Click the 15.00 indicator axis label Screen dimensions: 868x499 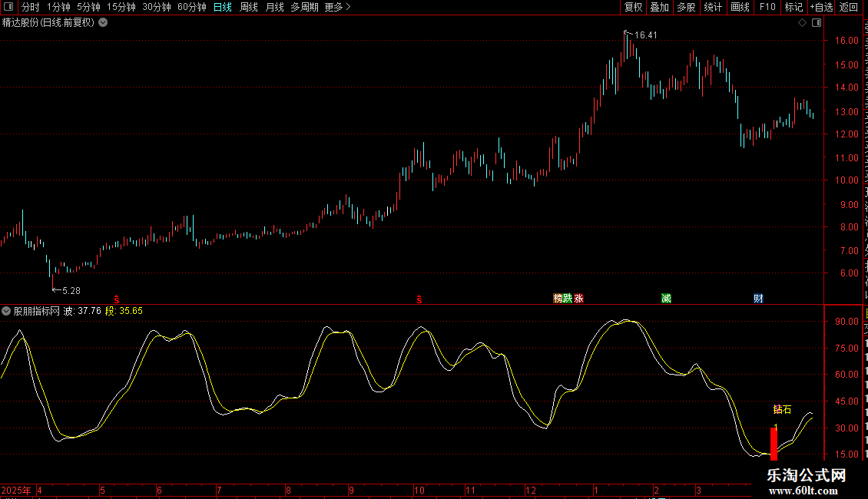[x=846, y=454]
